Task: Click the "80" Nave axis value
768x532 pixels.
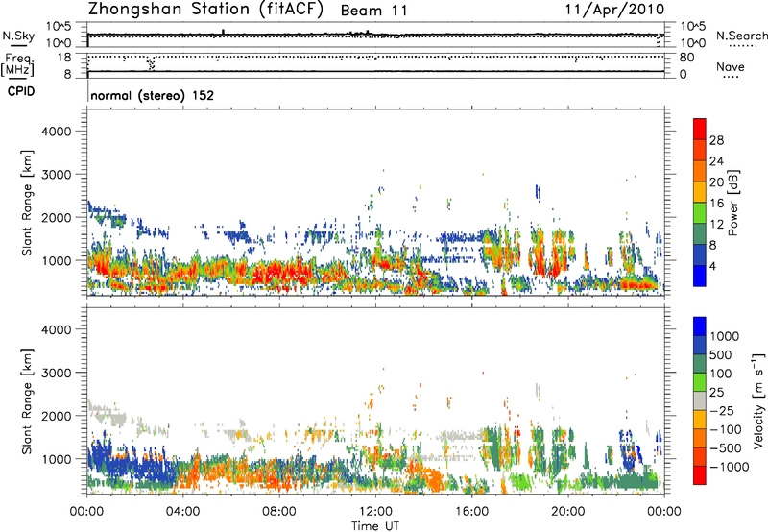Action: coord(686,58)
